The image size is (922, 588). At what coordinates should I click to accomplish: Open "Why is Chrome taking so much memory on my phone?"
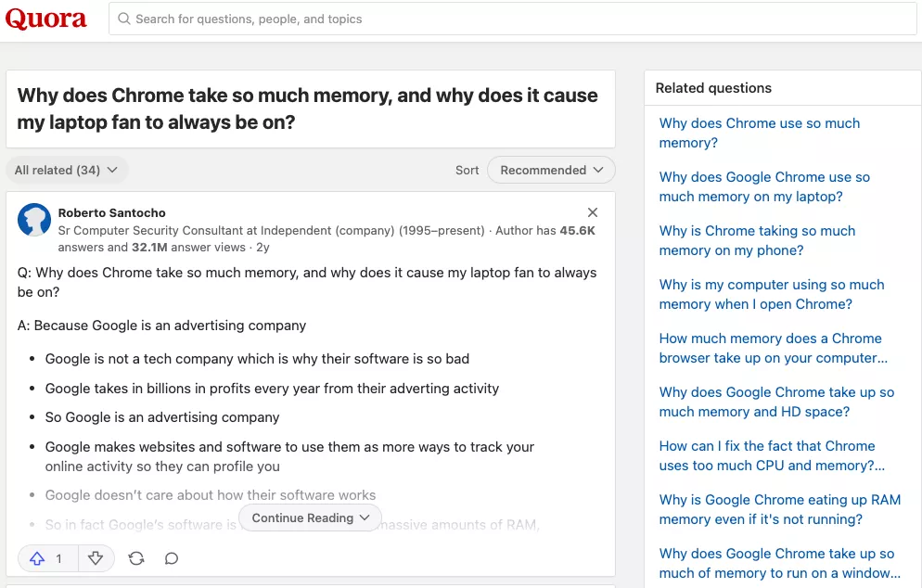pos(757,240)
